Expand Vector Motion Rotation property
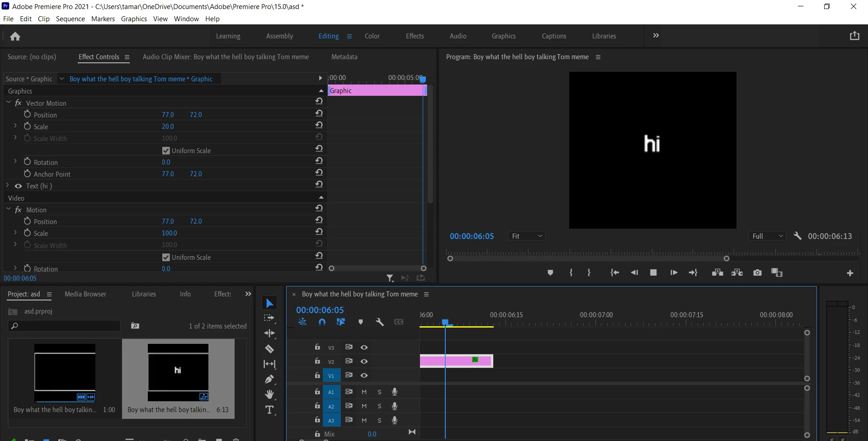This screenshot has height=441, width=868. click(15, 161)
